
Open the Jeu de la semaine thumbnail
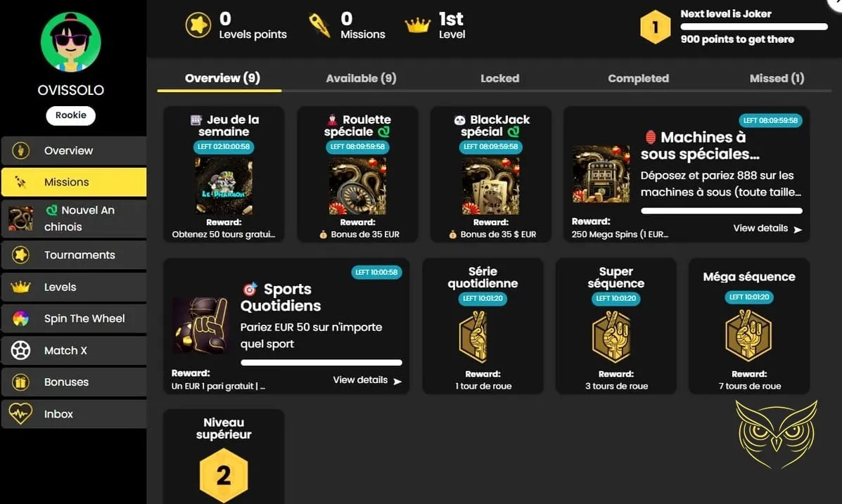[224, 186]
